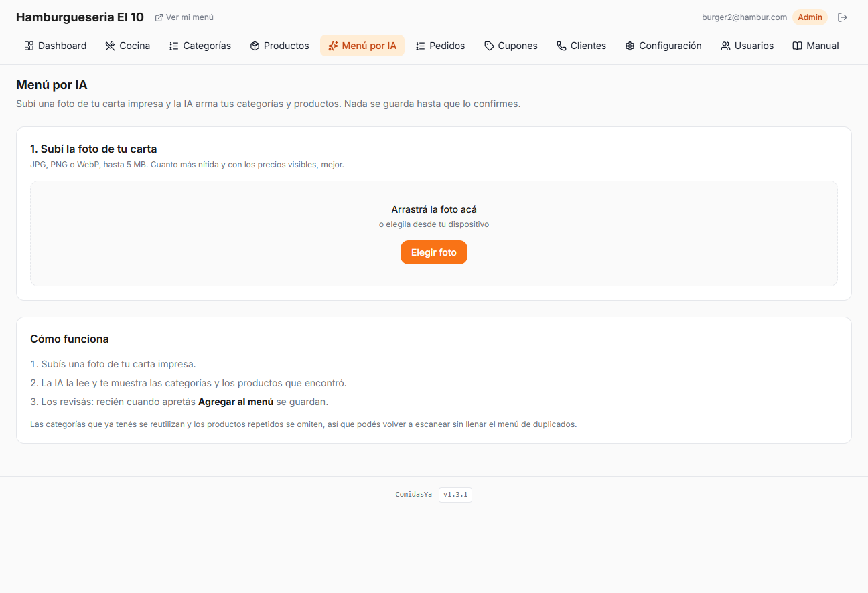Open the Pedidos tab
Image resolution: width=868 pixels, height=593 pixels.
[x=440, y=46]
